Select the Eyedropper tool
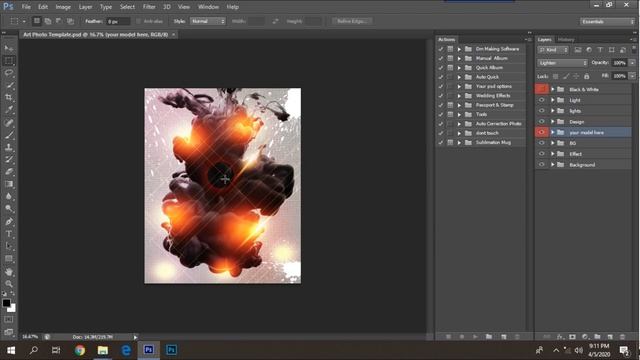Image resolution: width=640 pixels, height=360 pixels. tap(9, 110)
